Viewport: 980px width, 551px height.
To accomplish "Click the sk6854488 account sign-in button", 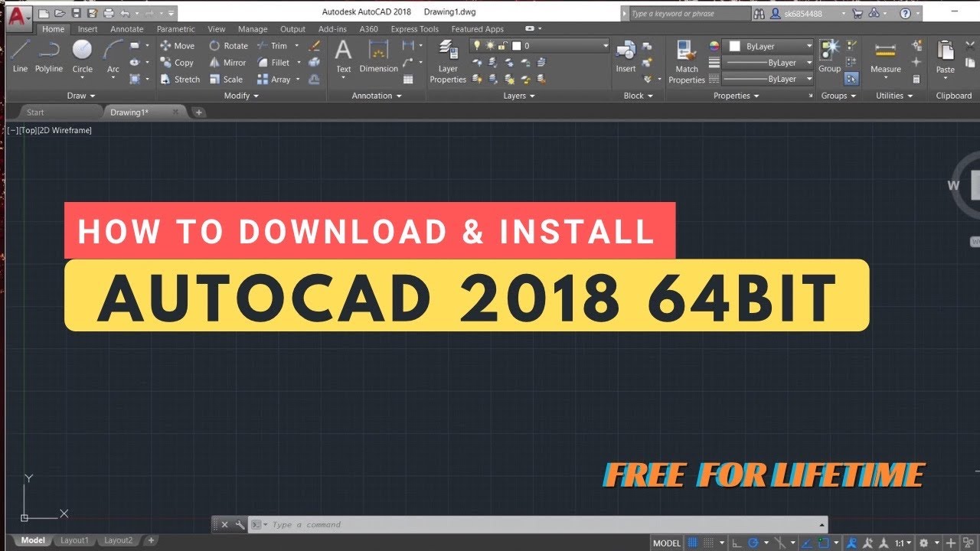I will point(808,13).
